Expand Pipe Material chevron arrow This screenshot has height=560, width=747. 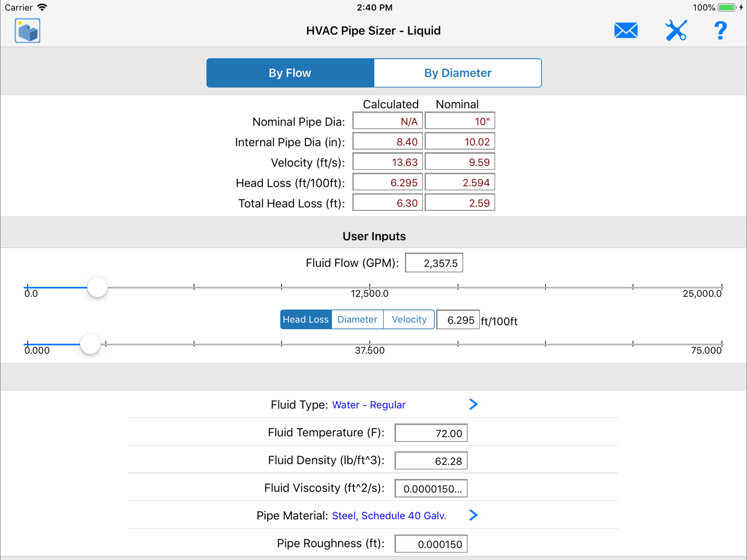coord(473,515)
